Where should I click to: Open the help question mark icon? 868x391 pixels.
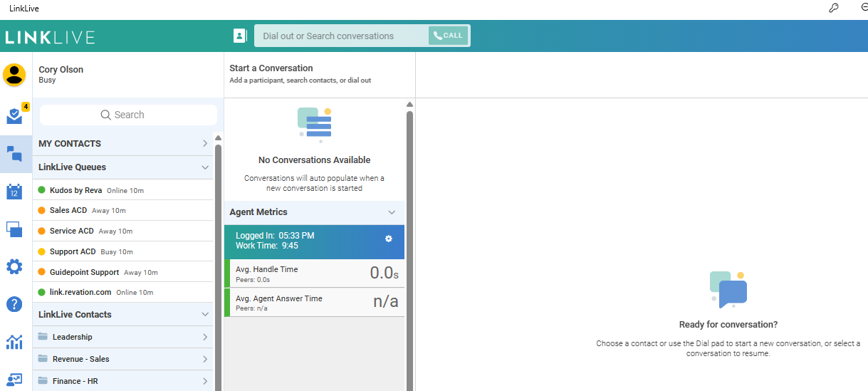point(14,304)
